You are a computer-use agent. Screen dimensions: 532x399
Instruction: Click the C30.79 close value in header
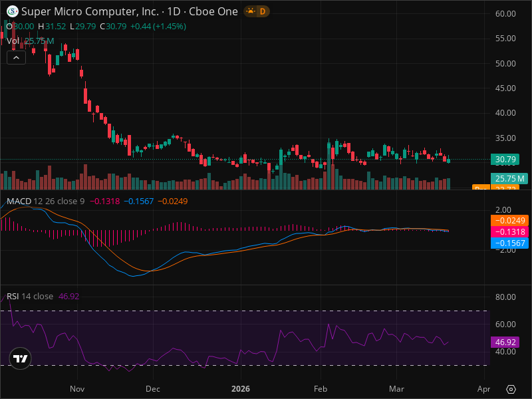[x=113, y=27]
